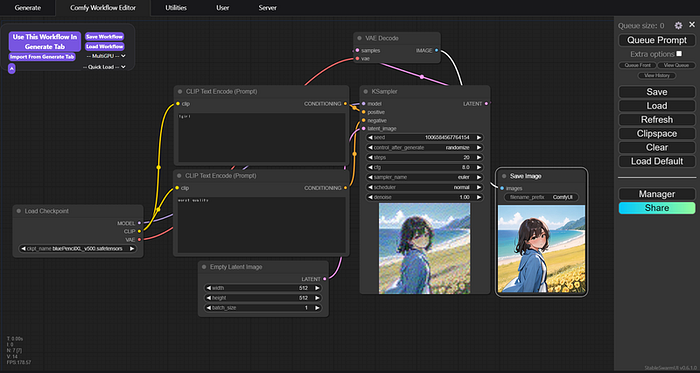Switch to the Generate tab
The width and height of the screenshot is (700, 373).
(x=28, y=8)
